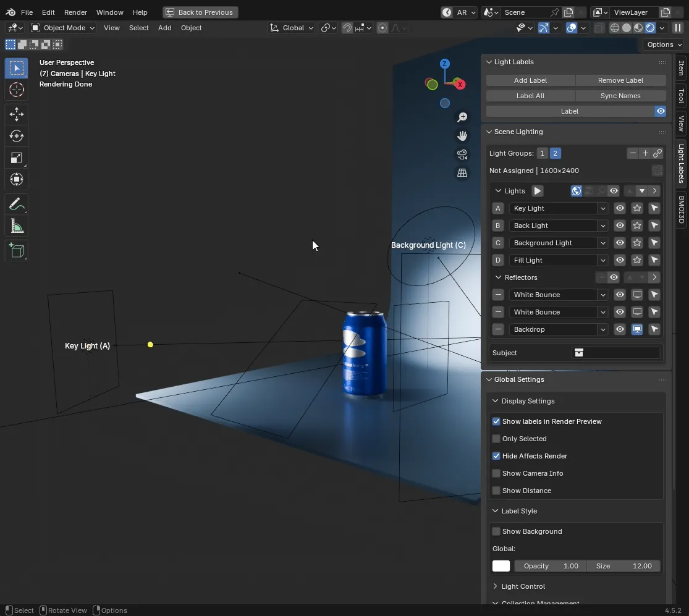
Task: Click the Back to Previous button
Action: 200,12
